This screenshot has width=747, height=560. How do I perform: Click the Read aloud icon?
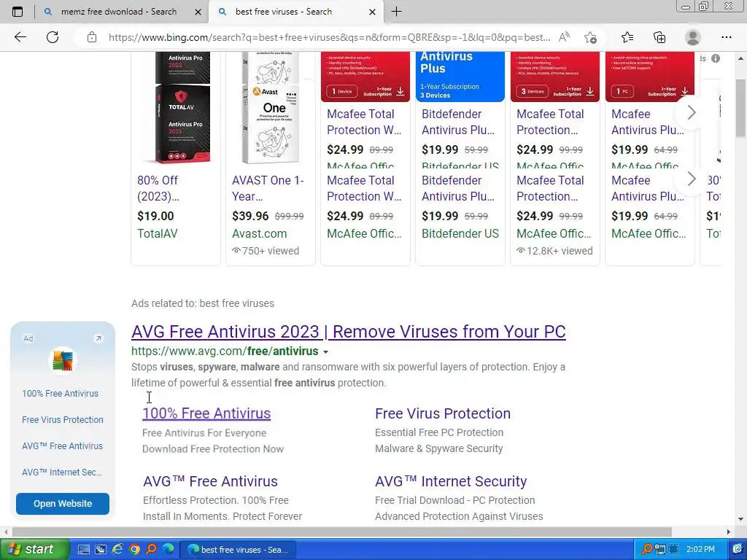tap(564, 37)
